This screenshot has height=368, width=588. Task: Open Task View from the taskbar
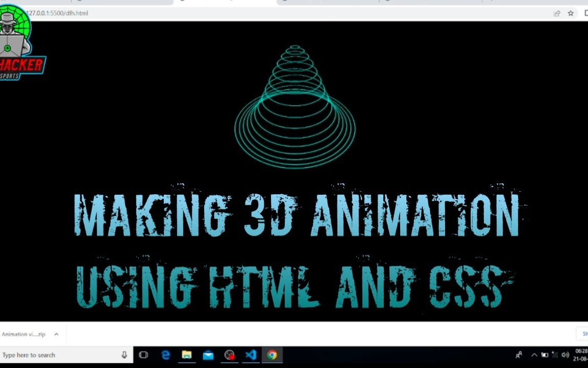tap(143, 355)
